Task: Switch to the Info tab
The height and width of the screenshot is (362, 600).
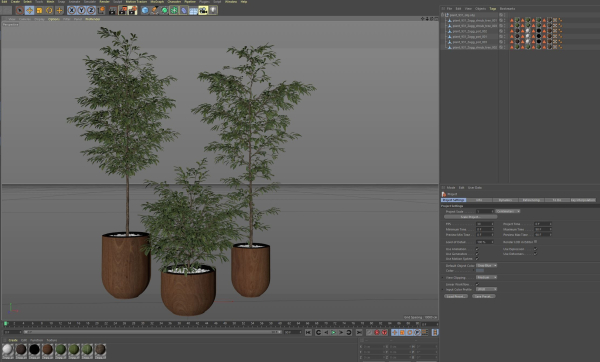Action: point(479,200)
